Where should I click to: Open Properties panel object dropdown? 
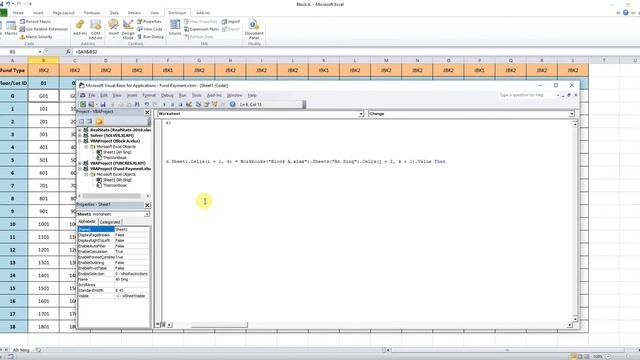(147, 214)
